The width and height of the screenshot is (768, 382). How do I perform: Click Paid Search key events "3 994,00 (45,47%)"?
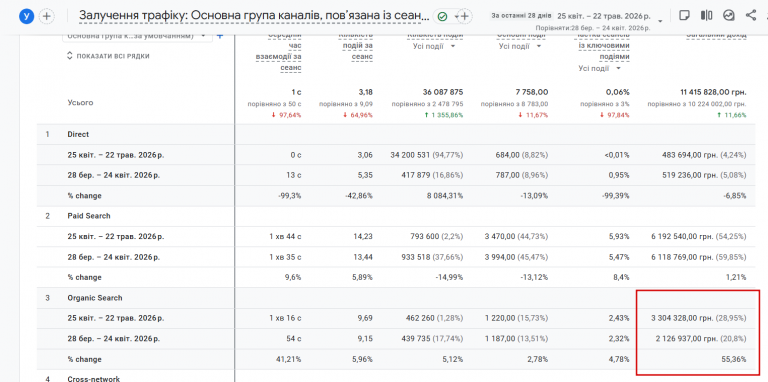click(x=517, y=257)
